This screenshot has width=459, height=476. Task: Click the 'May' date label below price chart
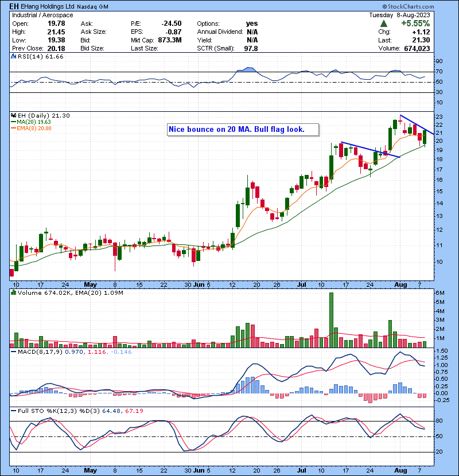point(91,284)
